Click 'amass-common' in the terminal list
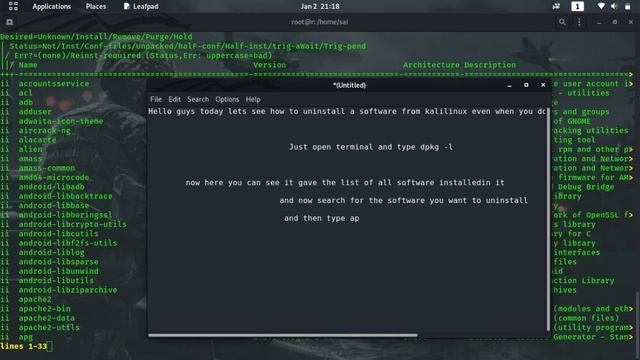The width and height of the screenshot is (640, 360). point(47,168)
